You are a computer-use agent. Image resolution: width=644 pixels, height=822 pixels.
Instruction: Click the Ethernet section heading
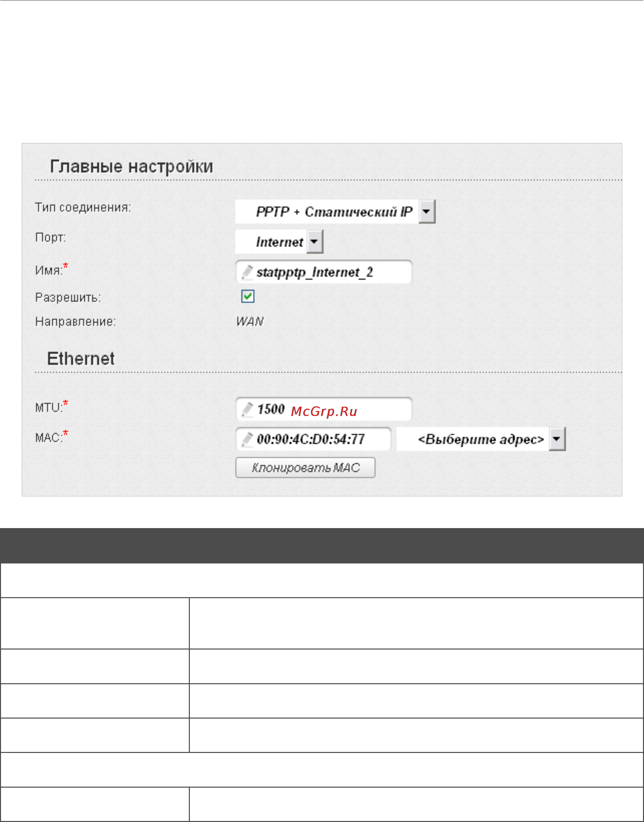pos(81,358)
